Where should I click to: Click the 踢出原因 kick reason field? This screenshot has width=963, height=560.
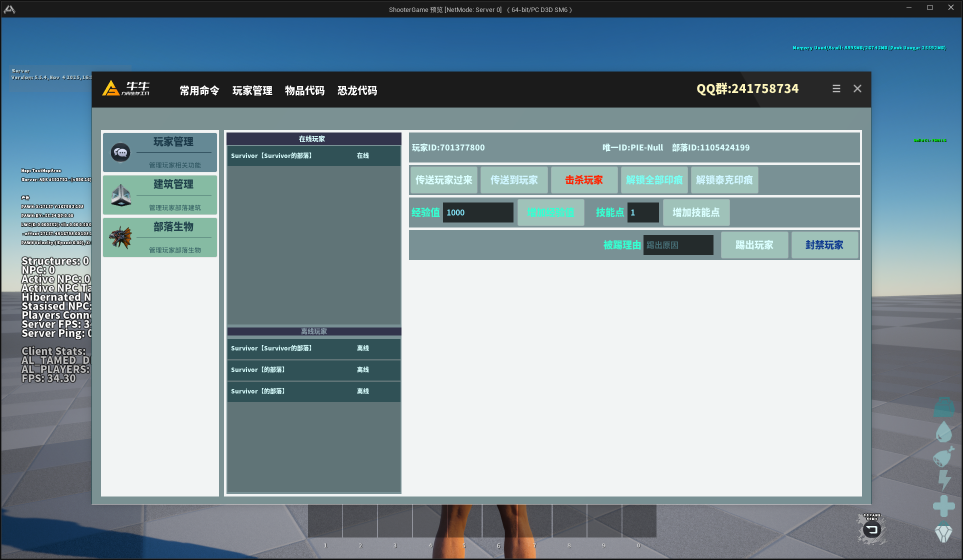tap(678, 245)
